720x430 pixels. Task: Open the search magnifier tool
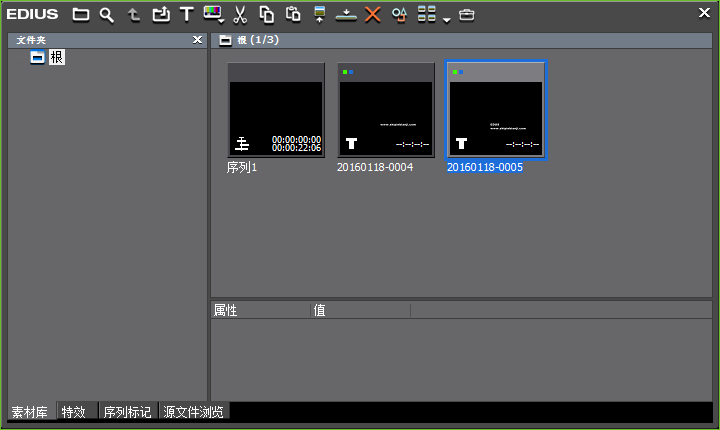point(107,15)
